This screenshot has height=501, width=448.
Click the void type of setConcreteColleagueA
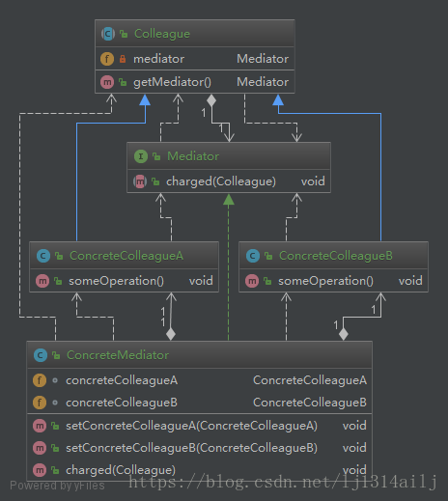354,426
